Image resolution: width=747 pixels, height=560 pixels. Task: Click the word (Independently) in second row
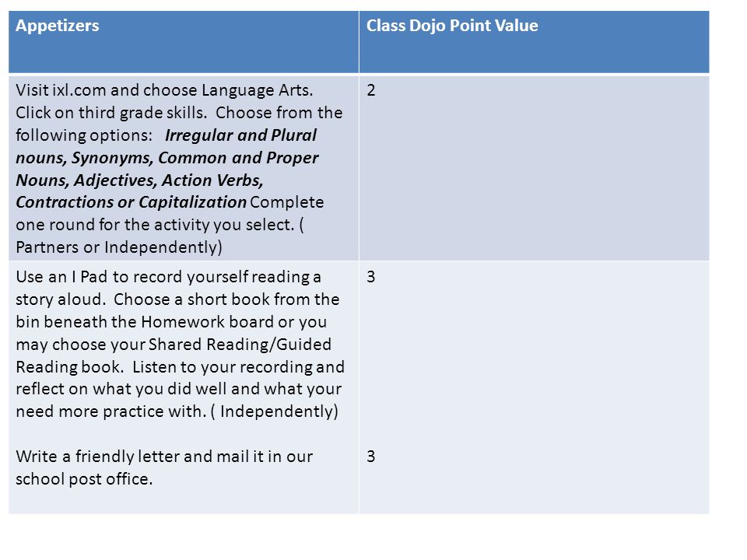(x=275, y=411)
